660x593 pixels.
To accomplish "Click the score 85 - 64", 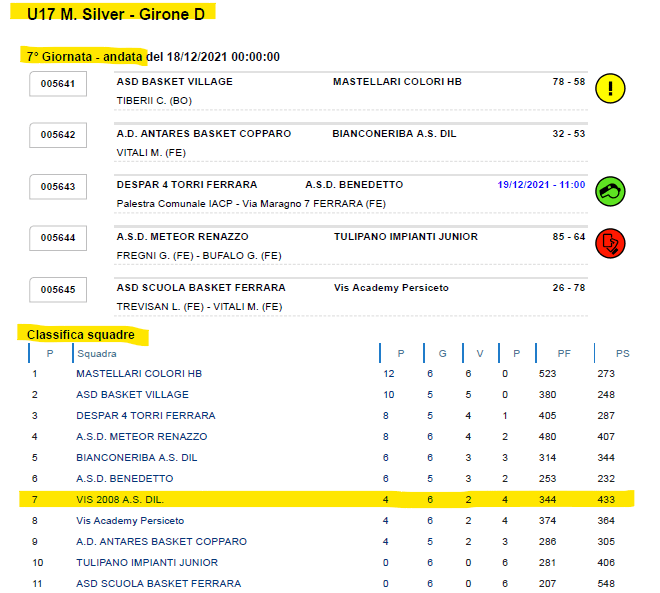I will click(569, 237).
